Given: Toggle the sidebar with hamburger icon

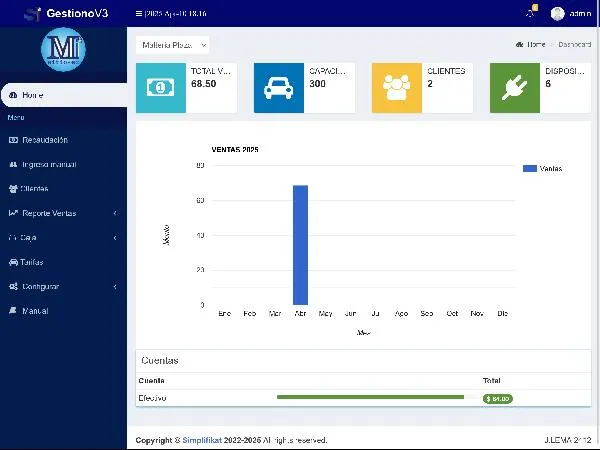Looking at the screenshot, I should pos(138,14).
